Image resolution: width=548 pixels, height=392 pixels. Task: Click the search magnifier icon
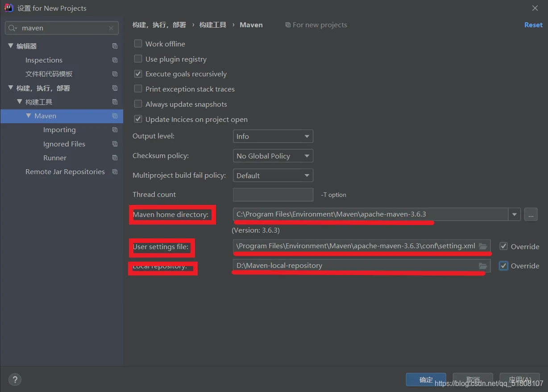click(x=12, y=28)
